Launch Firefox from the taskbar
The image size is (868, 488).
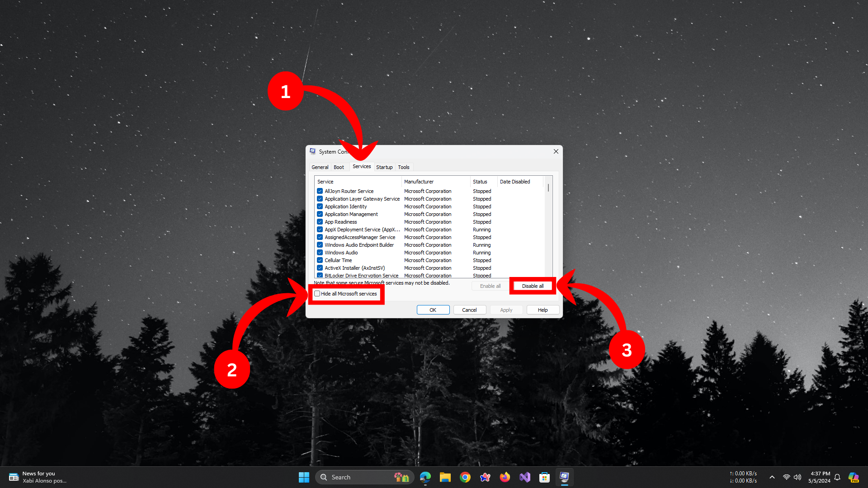(505, 477)
